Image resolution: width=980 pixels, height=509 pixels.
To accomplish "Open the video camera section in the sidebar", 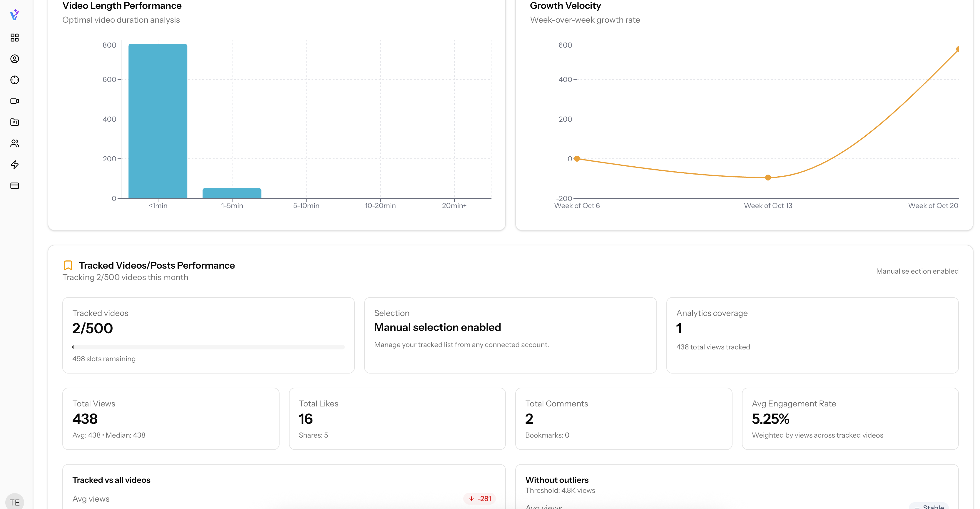I will click(14, 101).
